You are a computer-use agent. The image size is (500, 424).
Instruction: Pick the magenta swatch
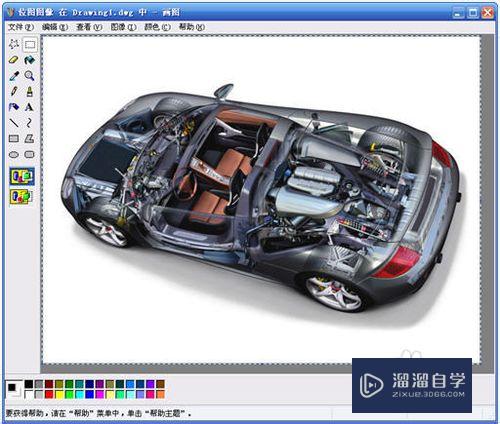tap(99, 395)
